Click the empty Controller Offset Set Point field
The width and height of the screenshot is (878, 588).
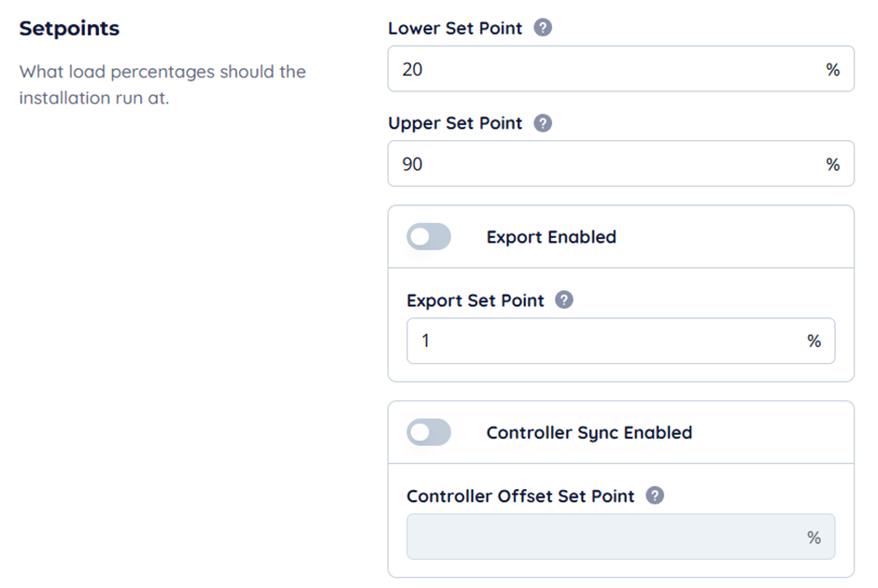[x=598, y=538]
